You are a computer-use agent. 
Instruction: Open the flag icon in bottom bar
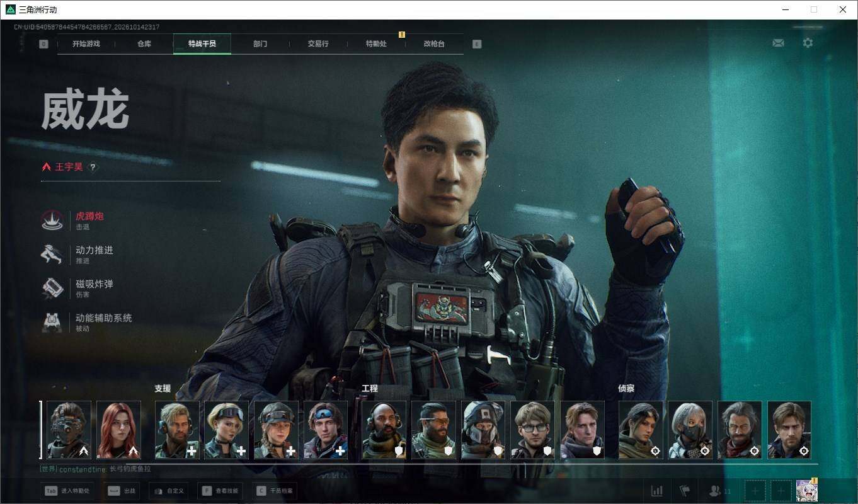point(684,490)
